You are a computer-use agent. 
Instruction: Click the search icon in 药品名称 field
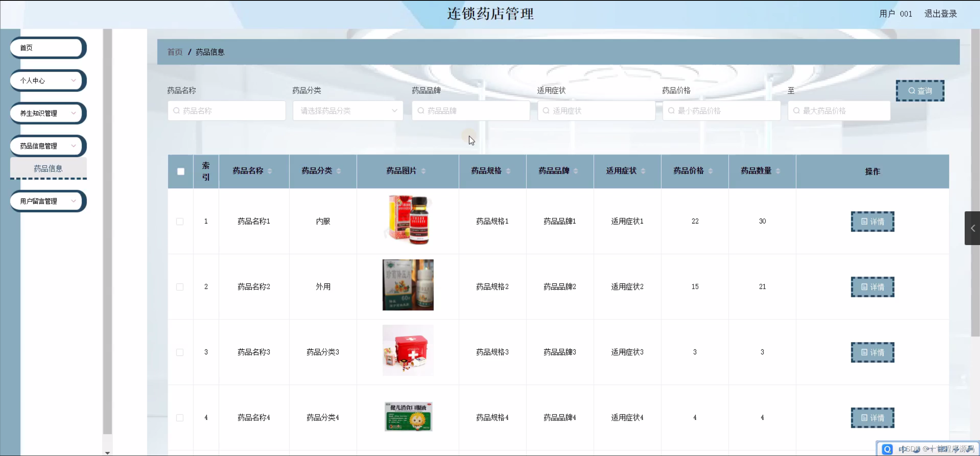coord(177,110)
